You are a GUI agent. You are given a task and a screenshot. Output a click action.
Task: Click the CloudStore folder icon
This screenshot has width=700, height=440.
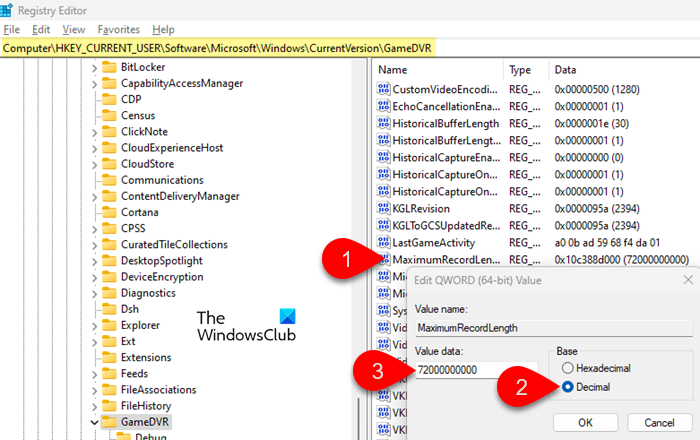[109, 164]
